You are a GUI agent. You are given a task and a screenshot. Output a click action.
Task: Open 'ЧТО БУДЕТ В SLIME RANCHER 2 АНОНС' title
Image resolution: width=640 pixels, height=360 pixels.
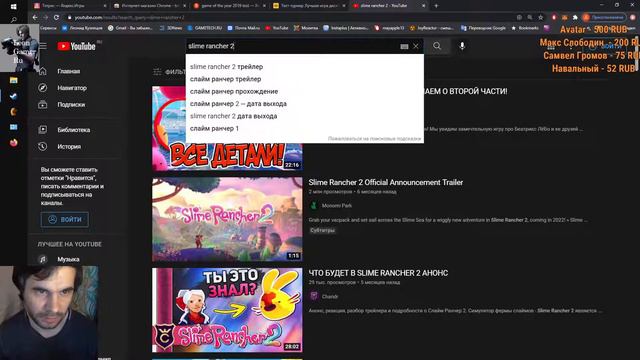[378, 273]
